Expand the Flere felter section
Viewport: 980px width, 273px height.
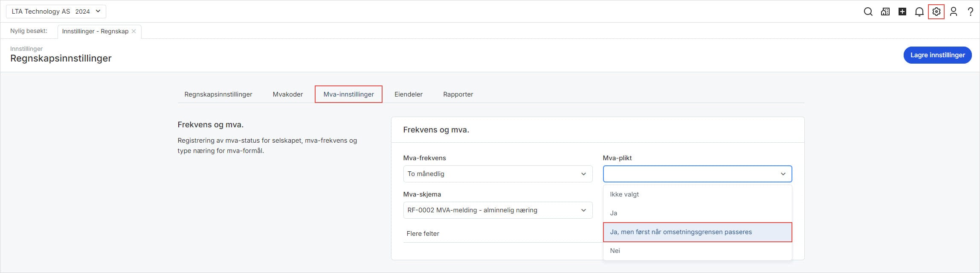[423, 234]
